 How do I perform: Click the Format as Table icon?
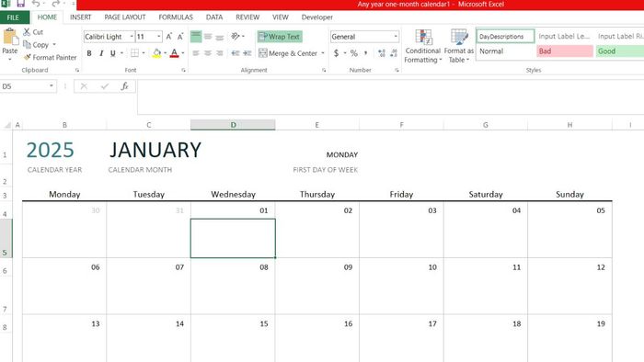click(x=459, y=37)
